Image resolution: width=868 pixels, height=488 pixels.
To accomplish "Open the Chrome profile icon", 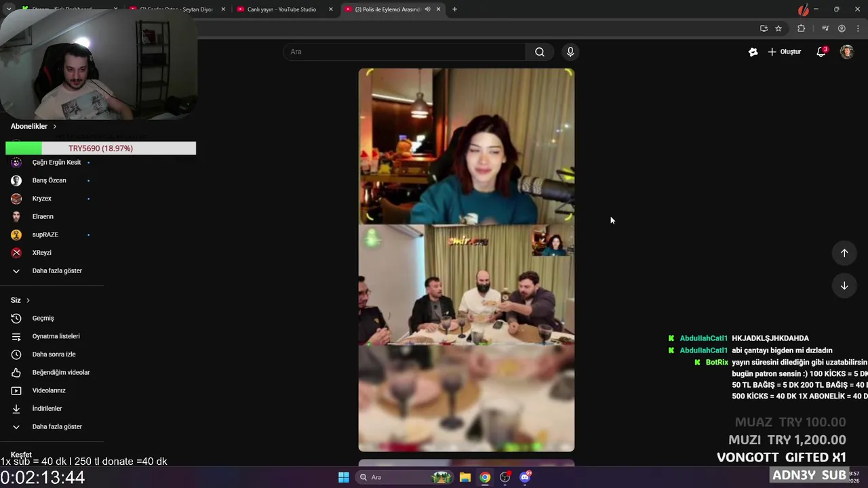I will pyautogui.click(x=842, y=28).
